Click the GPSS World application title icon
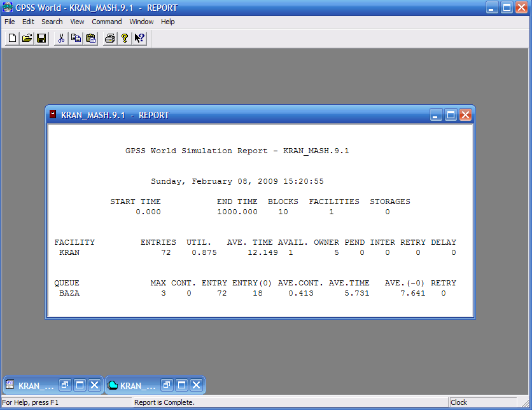 8,7
